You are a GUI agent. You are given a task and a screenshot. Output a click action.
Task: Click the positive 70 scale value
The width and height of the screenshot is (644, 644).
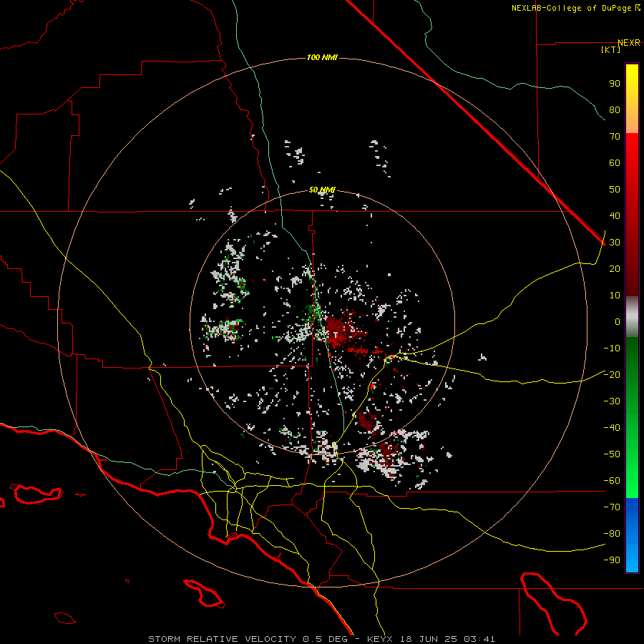[615, 137]
